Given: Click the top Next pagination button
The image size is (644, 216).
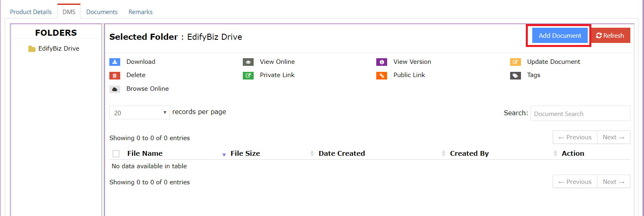Looking at the screenshot, I should (613, 137).
